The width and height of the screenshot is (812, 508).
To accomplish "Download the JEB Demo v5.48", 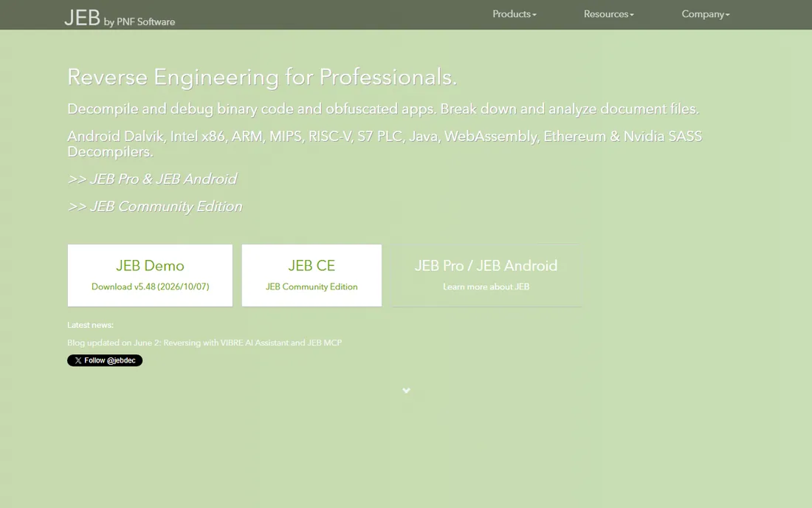I will (150, 275).
